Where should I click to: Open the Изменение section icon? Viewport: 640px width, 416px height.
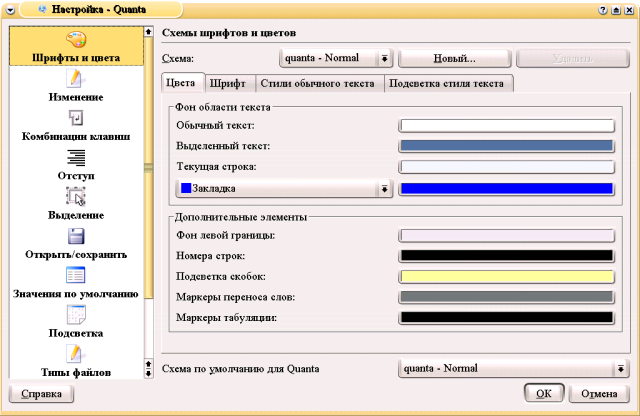pyautogui.click(x=75, y=79)
